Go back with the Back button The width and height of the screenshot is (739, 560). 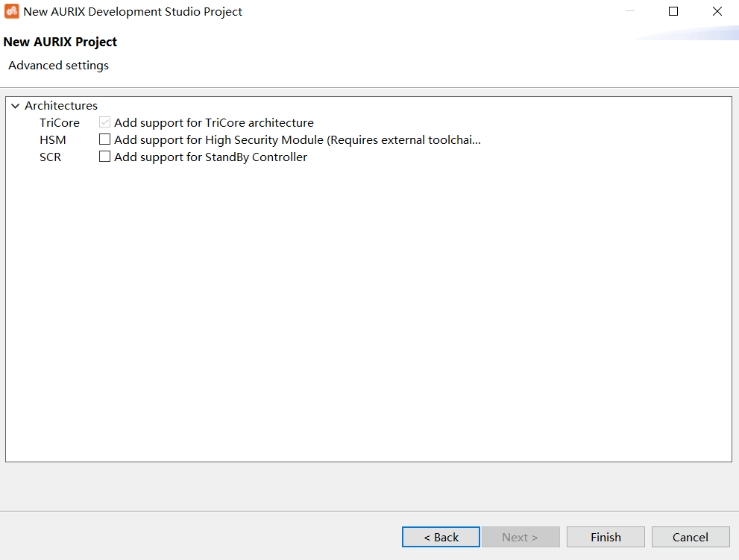coord(441,537)
